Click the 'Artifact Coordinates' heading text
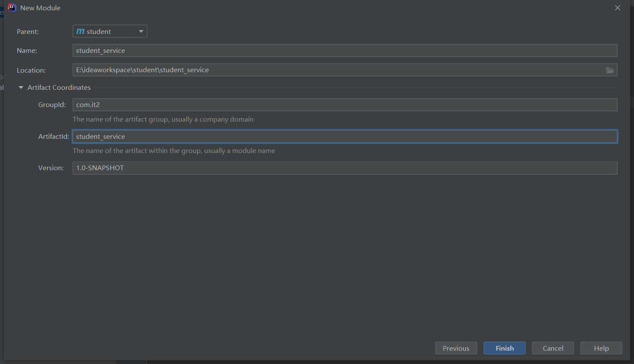Image resolution: width=634 pixels, height=364 pixels. [x=59, y=87]
